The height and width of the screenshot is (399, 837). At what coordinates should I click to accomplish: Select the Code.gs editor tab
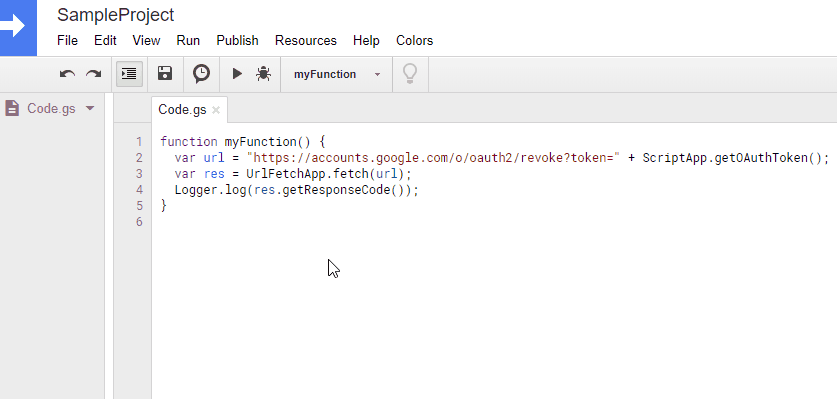(x=183, y=110)
